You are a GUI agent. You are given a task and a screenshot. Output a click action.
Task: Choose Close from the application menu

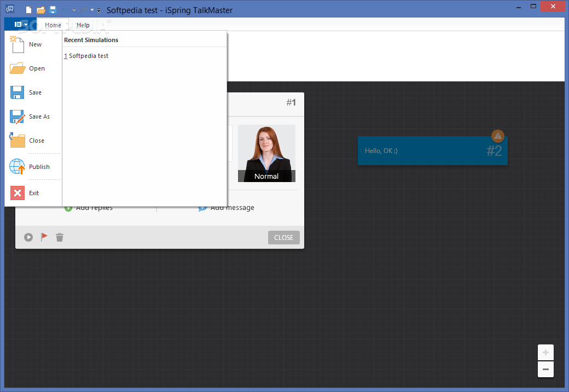coord(33,141)
